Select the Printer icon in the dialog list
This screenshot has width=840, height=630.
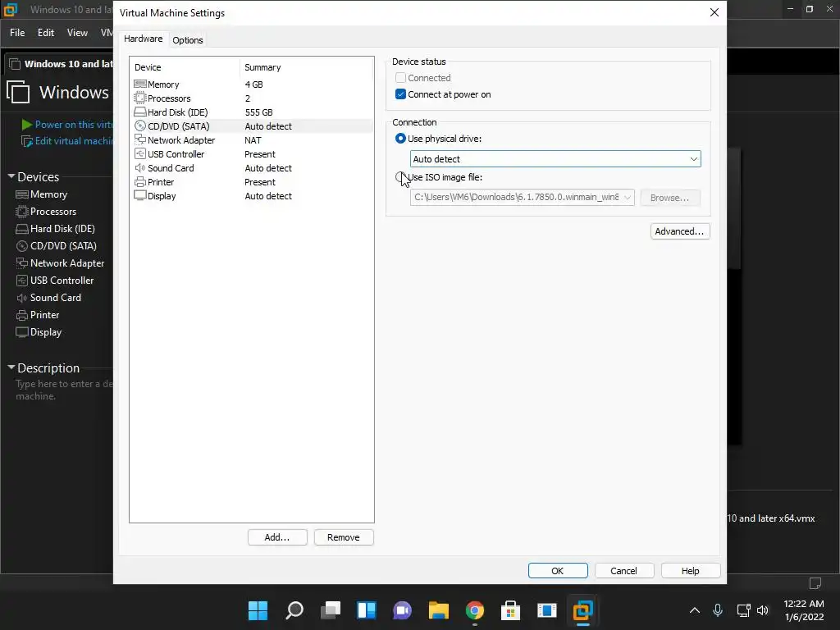point(139,181)
